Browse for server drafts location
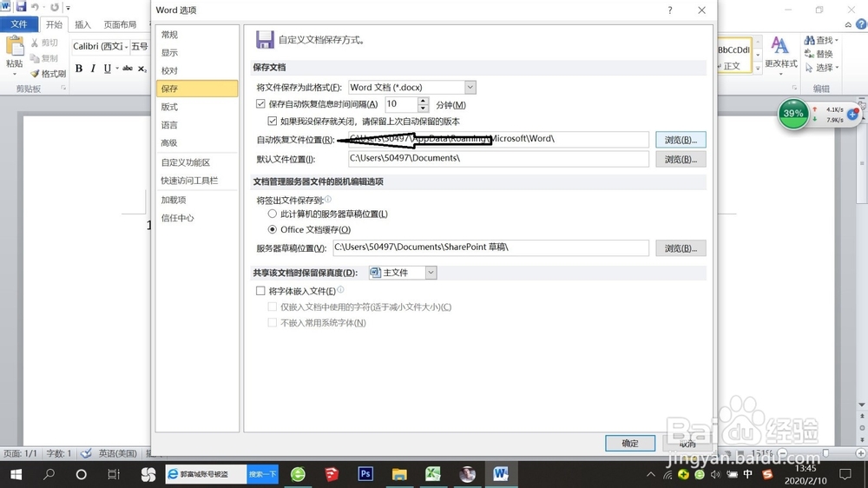The image size is (868, 488). (681, 248)
